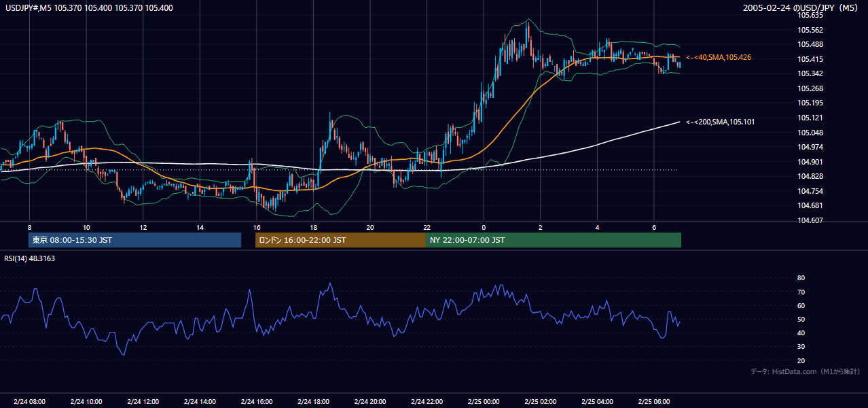Image resolution: width=868 pixels, height=408 pixels.
Task: Click price axis label 105.342
Action: coord(811,73)
